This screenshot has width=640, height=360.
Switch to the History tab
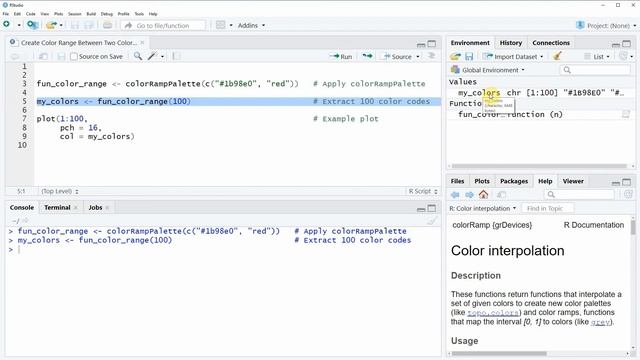[x=511, y=42]
